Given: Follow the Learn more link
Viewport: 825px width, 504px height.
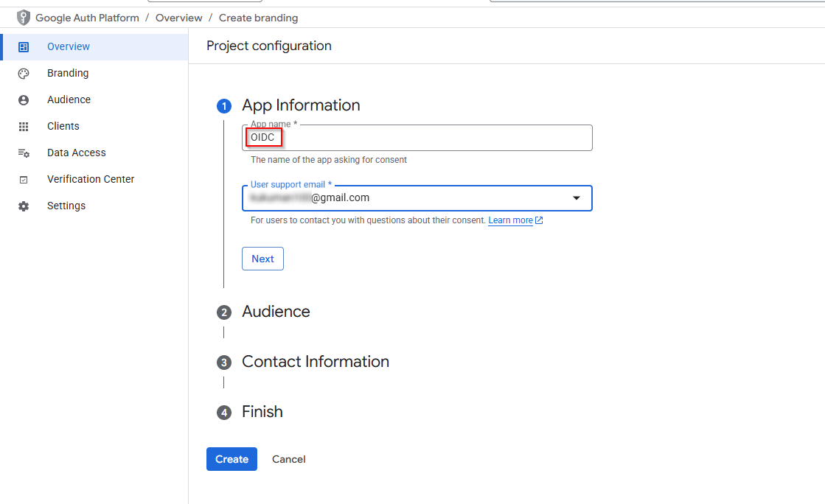Looking at the screenshot, I should point(510,220).
